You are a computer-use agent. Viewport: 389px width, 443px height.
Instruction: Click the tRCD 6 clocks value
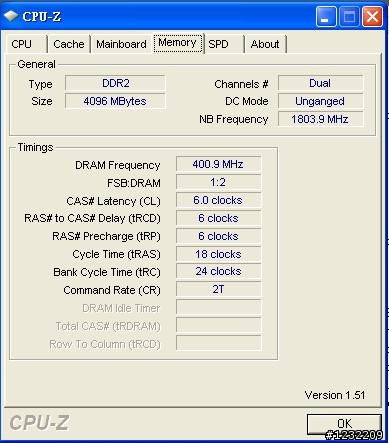[218, 218]
